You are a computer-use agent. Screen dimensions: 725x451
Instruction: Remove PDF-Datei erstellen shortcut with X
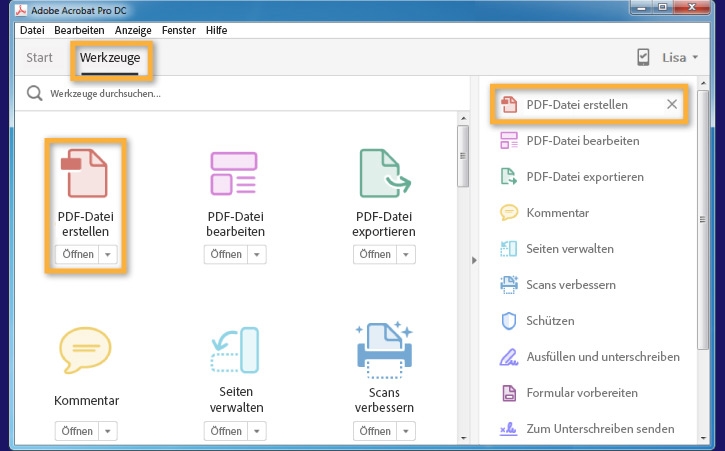coord(672,105)
